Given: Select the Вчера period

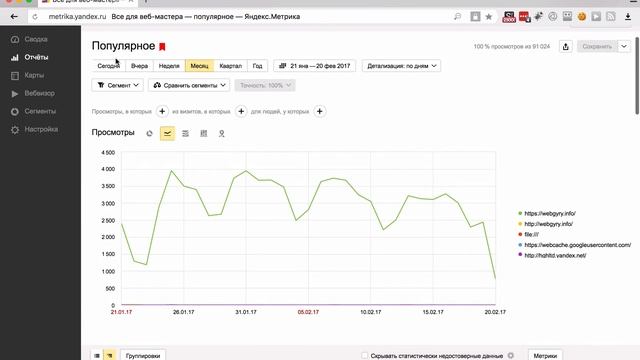Looking at the screenshot, I should (x=139, y=66).
